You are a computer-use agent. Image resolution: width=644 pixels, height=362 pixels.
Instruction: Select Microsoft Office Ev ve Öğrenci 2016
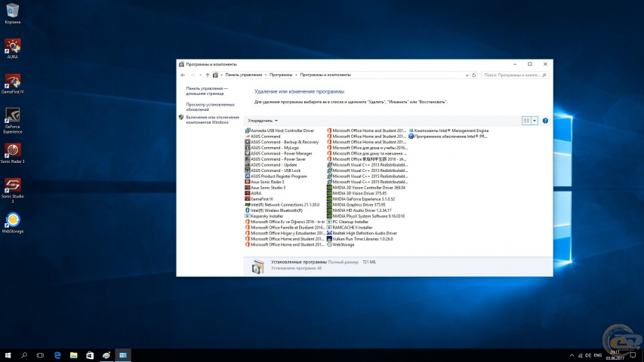[x=285, y=222]
